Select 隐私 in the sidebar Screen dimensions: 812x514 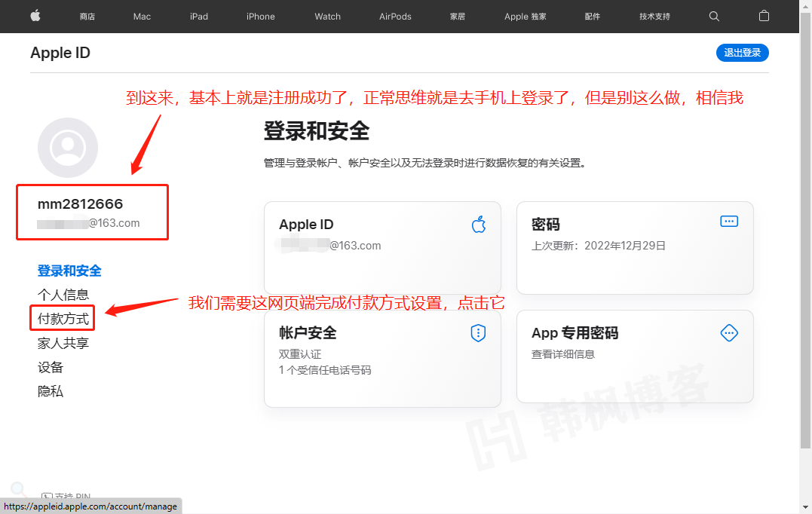(51, 391)
